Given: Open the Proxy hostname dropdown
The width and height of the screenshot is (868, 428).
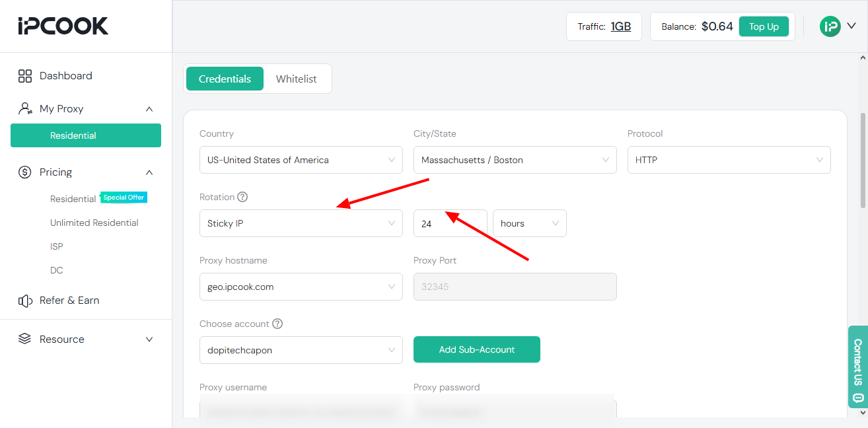Looking at the screenshot, I should (x=301, y=287).
